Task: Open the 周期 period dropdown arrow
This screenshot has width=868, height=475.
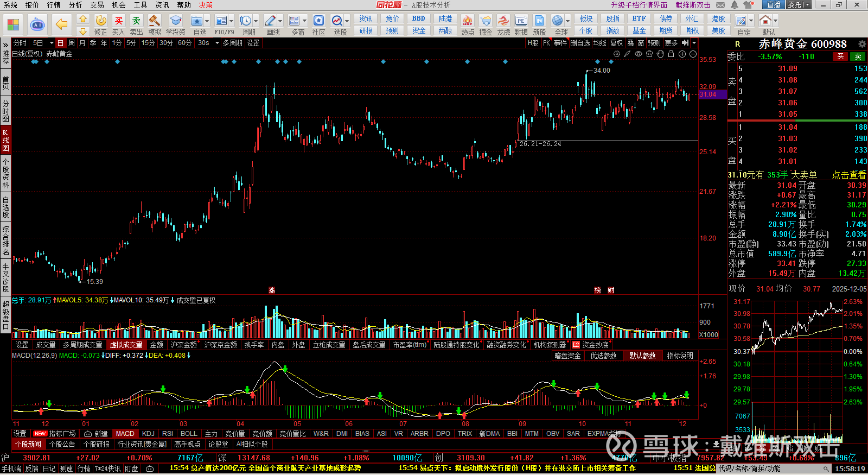Action: (x=256, y=21)
